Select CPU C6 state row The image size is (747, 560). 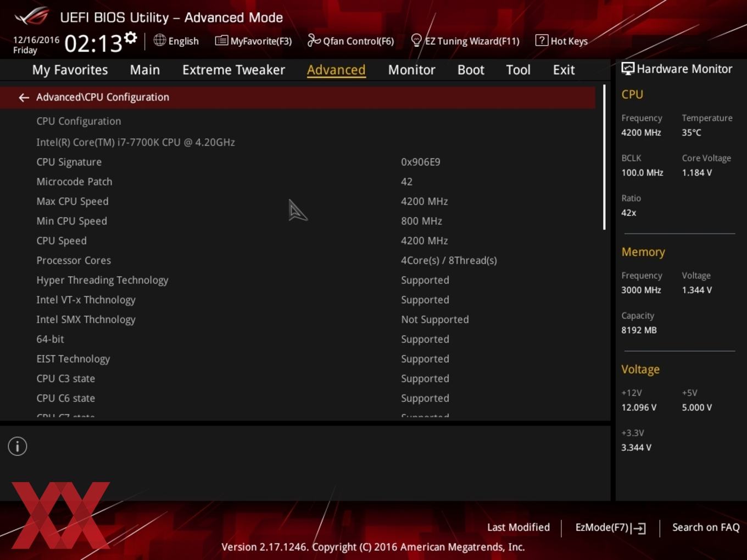point(297,399)
